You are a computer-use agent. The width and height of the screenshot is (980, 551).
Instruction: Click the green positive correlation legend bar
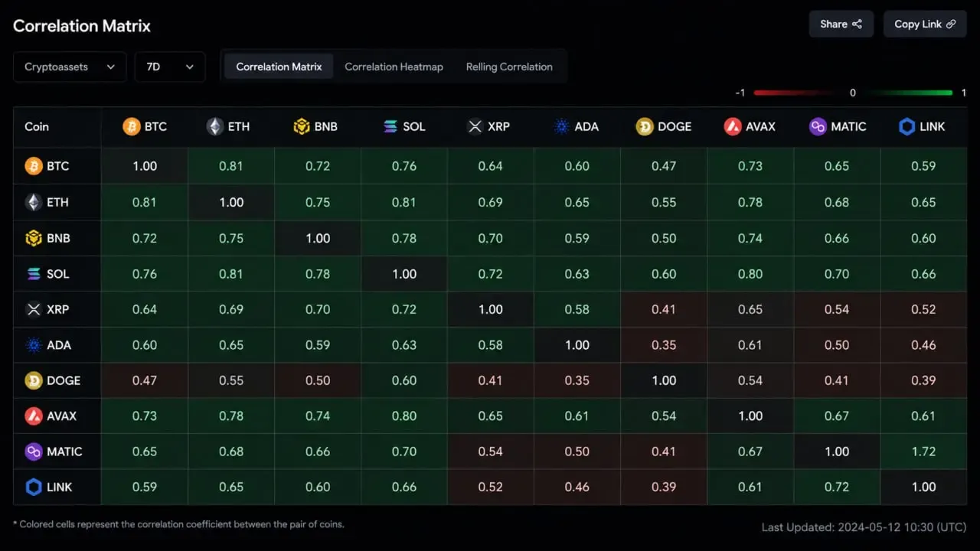(911, 93)
